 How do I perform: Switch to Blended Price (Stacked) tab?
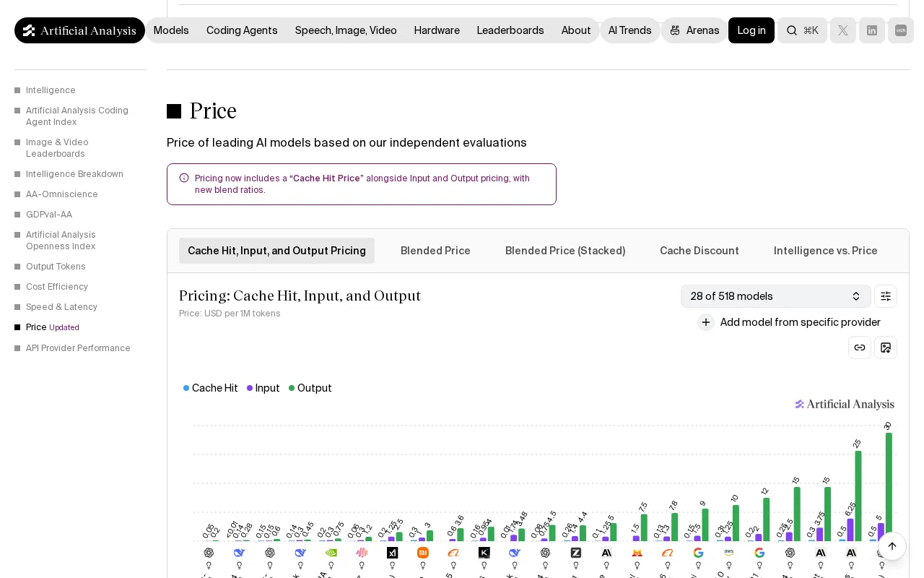pos(565,251)
